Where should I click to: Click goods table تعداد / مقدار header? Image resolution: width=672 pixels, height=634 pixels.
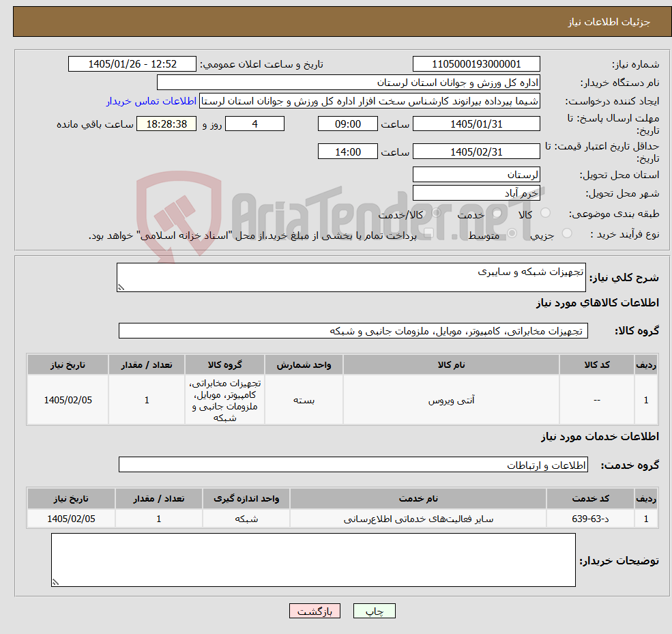click(147, 365)
